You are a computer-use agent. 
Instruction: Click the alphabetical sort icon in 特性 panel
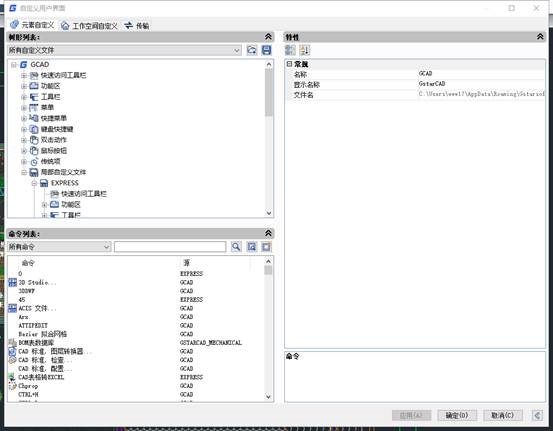(x=305, y=50)
